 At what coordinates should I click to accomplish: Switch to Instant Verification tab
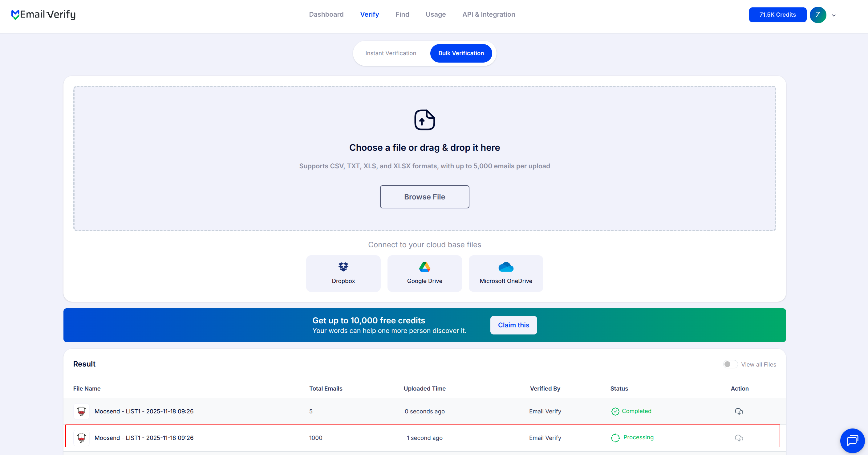pyautogui.click(x=391, y=53)
